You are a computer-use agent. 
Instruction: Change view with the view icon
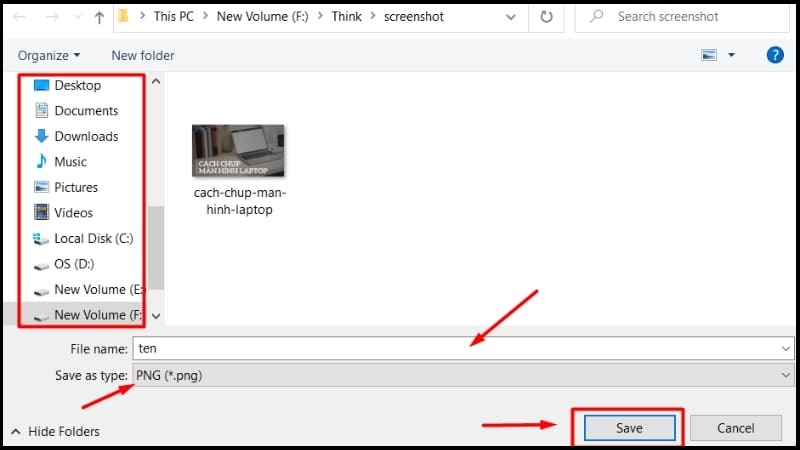709,55
